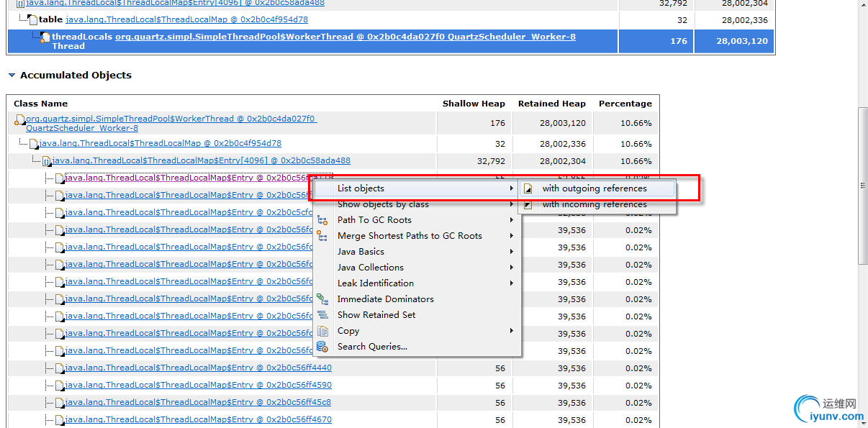The height and width of the screenshot is (428, 868).
Task: Click retained heap 28,002,304 in the Accumulated Objects table
Action: tap(563, 161)
